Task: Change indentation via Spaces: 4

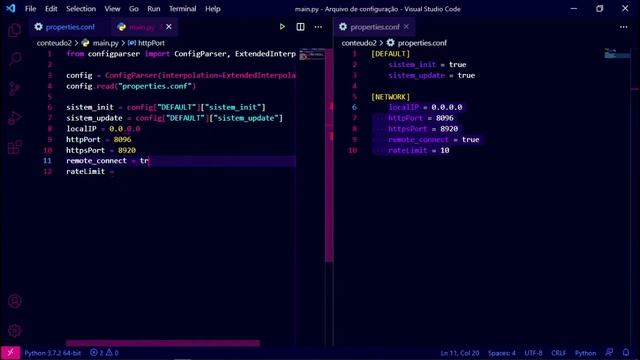Action: pyautogui.click(x=502, y=353)
